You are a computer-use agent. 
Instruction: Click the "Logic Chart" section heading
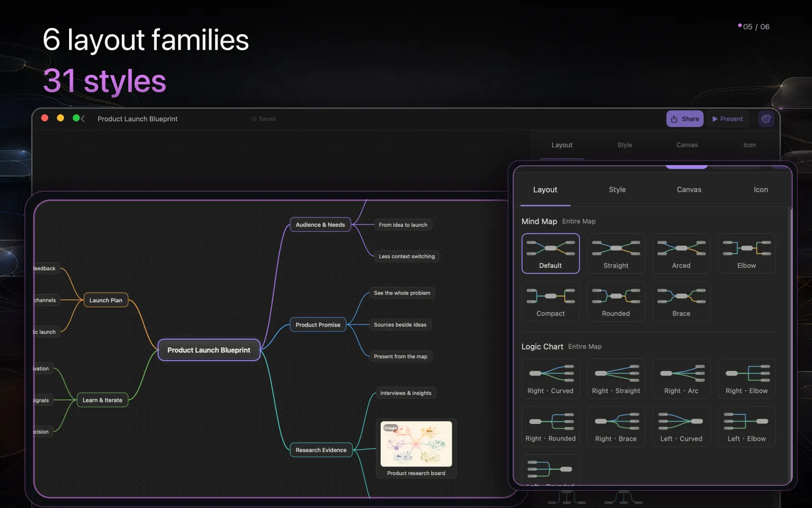[543, 346]
